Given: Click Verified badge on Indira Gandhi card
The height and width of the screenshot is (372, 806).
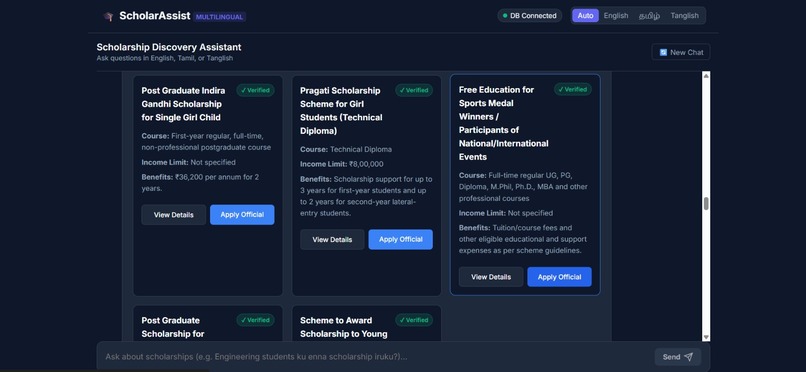Looking at the screenshot, I should [x=255, y=90].
